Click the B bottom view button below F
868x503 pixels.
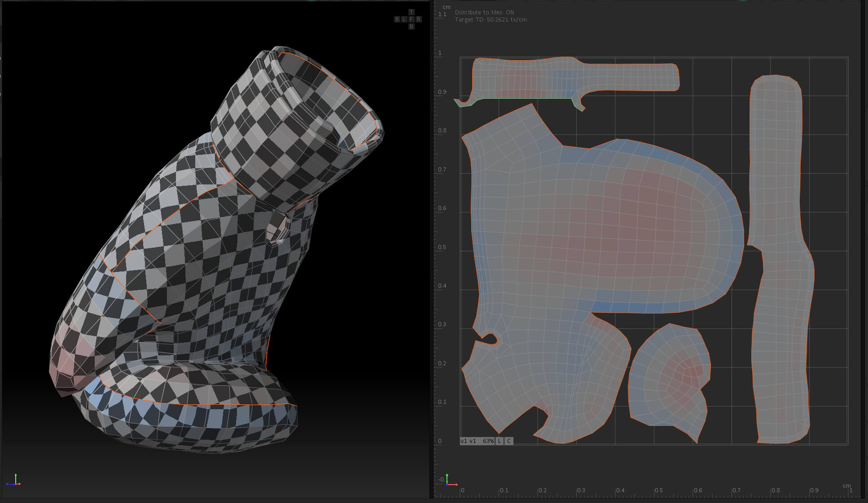tap(411, 26)
